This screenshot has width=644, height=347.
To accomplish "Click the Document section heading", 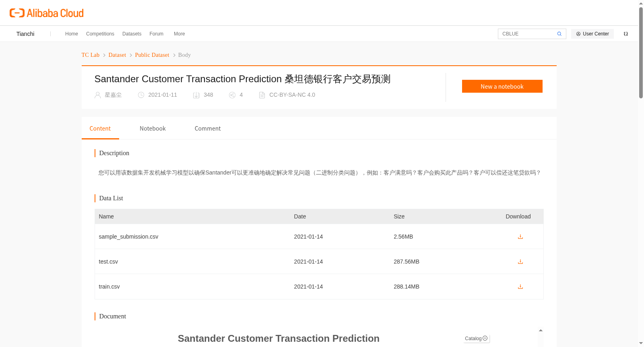I will [x=113, y=316].
